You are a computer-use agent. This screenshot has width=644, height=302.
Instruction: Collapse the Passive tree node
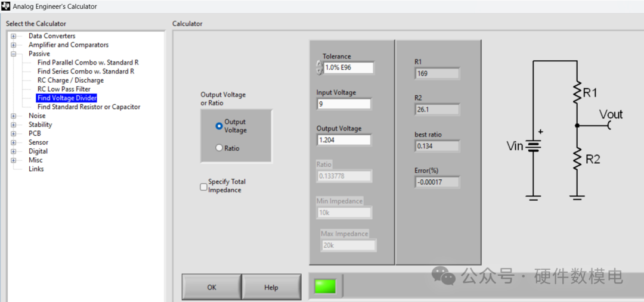pyautogui.click(x=14, y=54)
